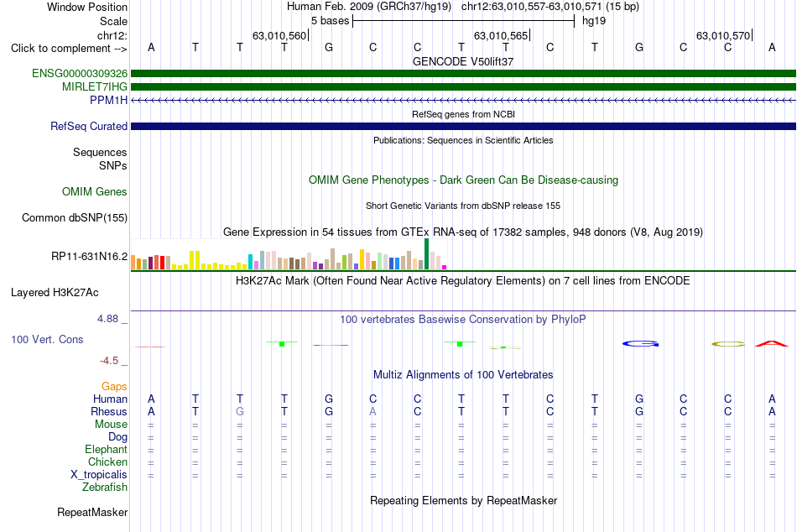Open the GTEx tissue expression bar chart
797x532 pixels.
289,254
